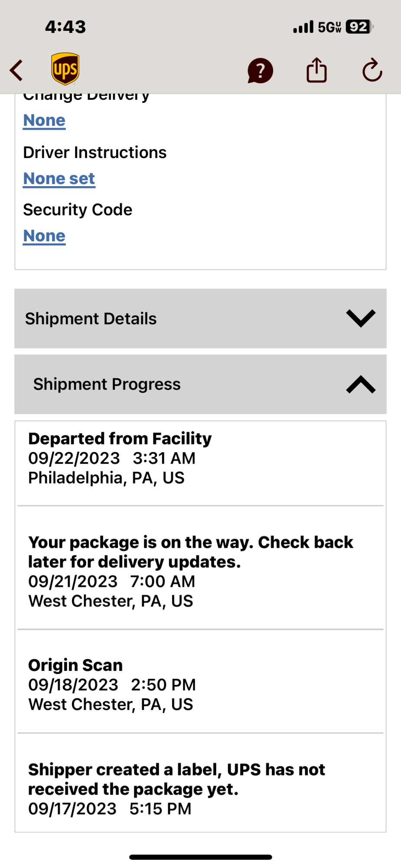Screen dimensions: 401x868
Task: Tap the Origin Scan progress entry
Action: [112, 684]
